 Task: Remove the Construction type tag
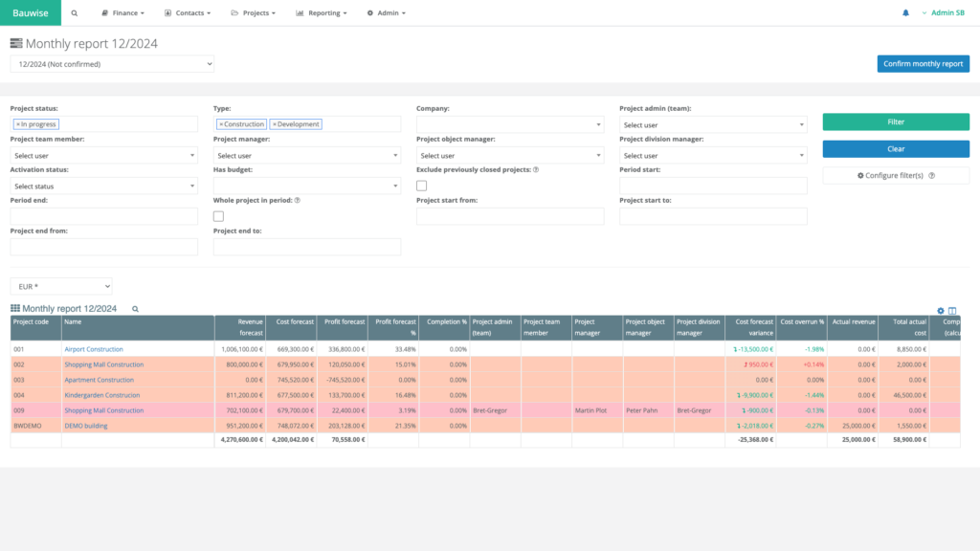tap(221, 124)
